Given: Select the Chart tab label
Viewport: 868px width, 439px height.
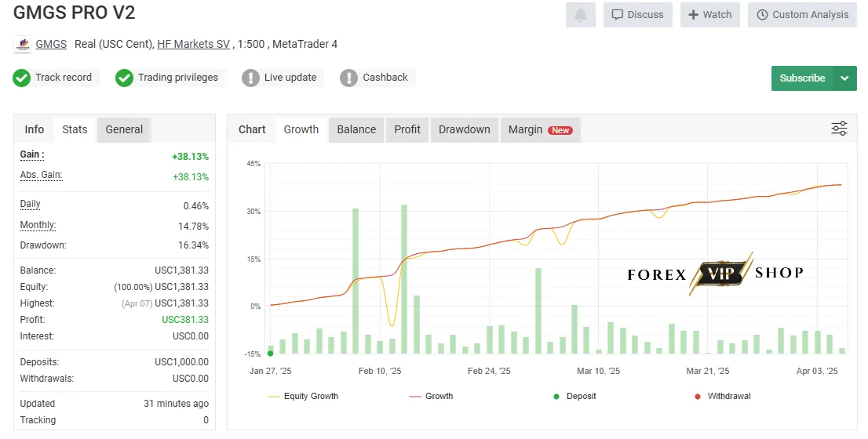Looking at the screenshot, I should pyautogui.click(x=252, y=129).
